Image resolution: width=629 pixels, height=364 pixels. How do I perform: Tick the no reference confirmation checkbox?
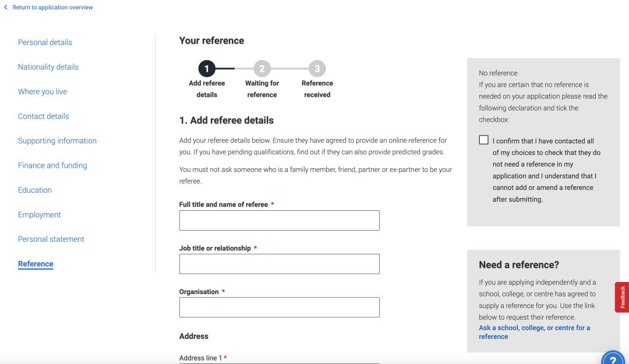click(484, 140)
